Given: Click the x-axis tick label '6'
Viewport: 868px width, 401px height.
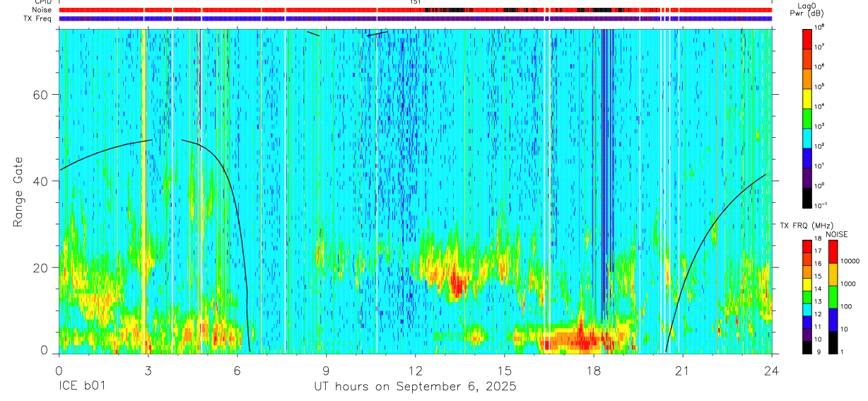Looking at the screenshot, I should point(237,371).
